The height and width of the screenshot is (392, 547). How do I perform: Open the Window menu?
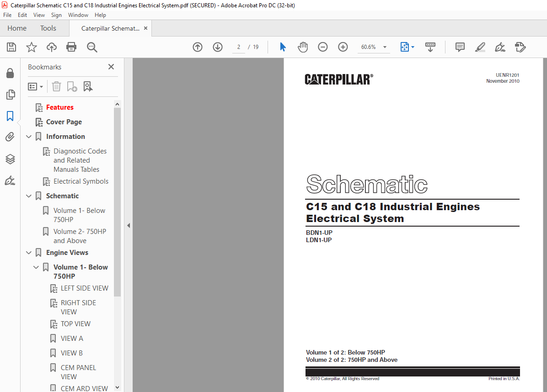coord(78,15)
